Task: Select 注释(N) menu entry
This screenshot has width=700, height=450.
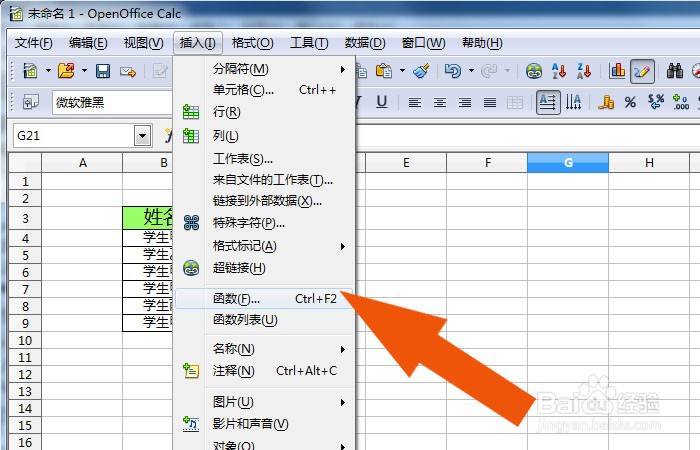Action: (x=264, y=371)
